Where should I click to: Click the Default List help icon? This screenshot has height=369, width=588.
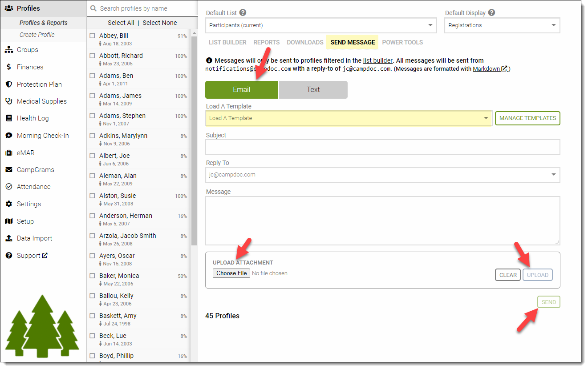coord(243,13)
